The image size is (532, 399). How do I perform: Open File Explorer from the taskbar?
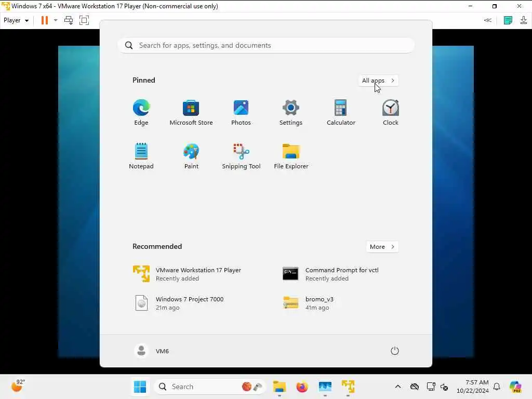[279, 387]
